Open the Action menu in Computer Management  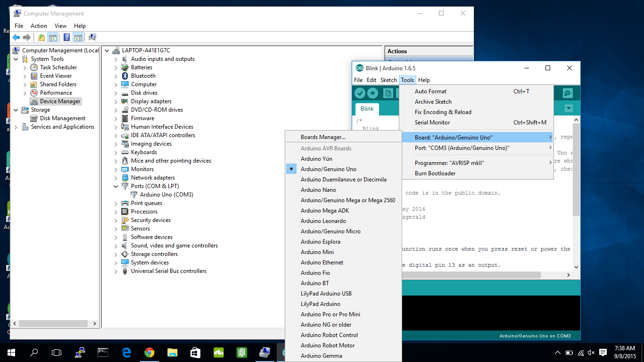(x=39, y=26)
